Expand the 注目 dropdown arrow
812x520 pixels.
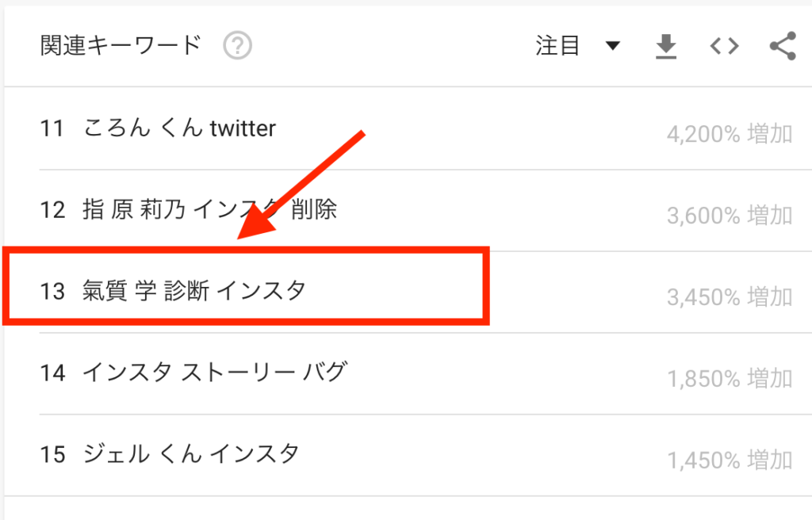pos(613,45)
